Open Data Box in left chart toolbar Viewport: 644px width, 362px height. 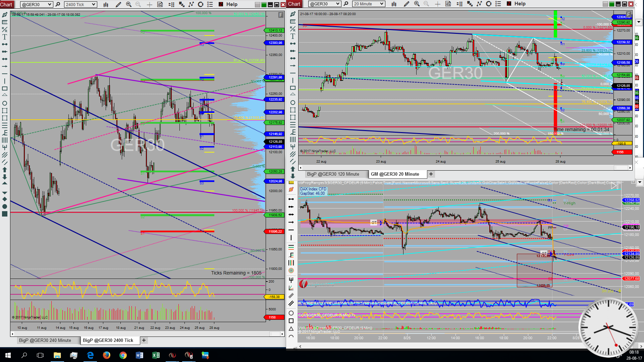pyautogui.click(x=160, y=4)
